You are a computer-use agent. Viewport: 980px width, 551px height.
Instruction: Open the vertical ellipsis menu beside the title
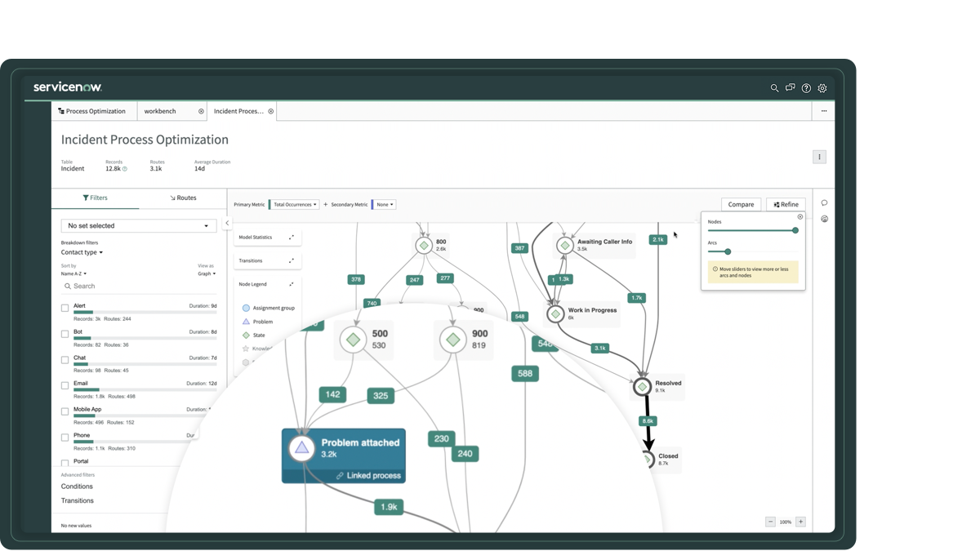(819, 157)
